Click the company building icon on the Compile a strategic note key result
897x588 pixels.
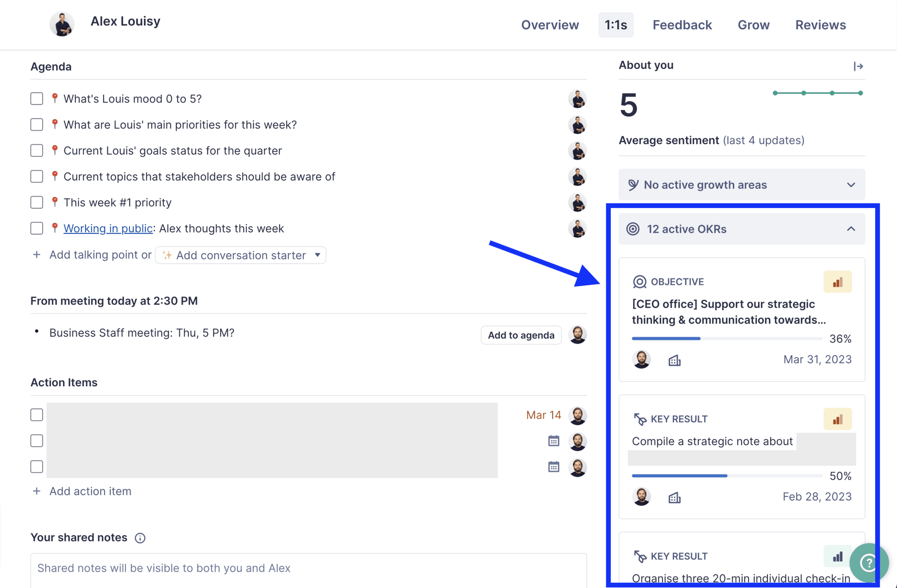click(x=674, y=497)
